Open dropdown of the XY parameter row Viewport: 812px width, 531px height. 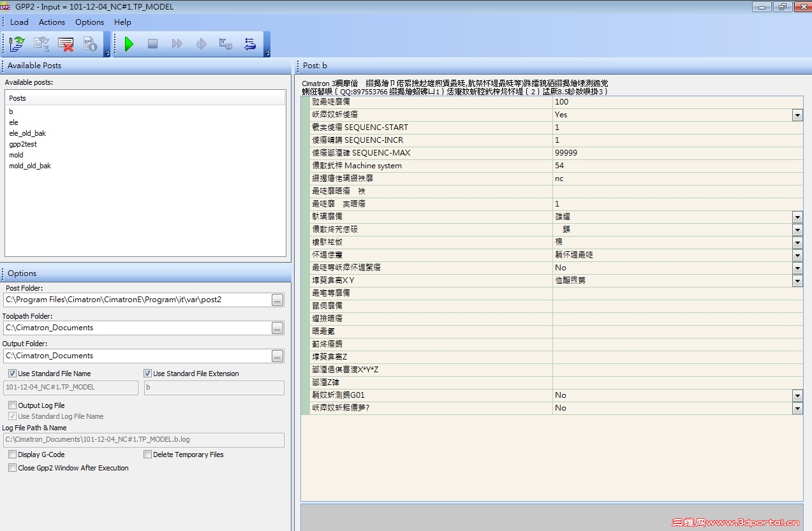[797, 280]
